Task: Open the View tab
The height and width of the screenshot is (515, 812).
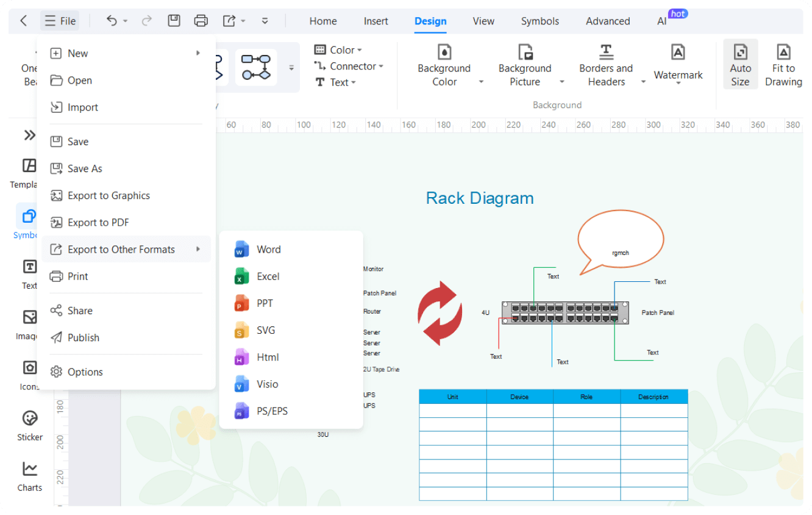Action: (483, 21)
